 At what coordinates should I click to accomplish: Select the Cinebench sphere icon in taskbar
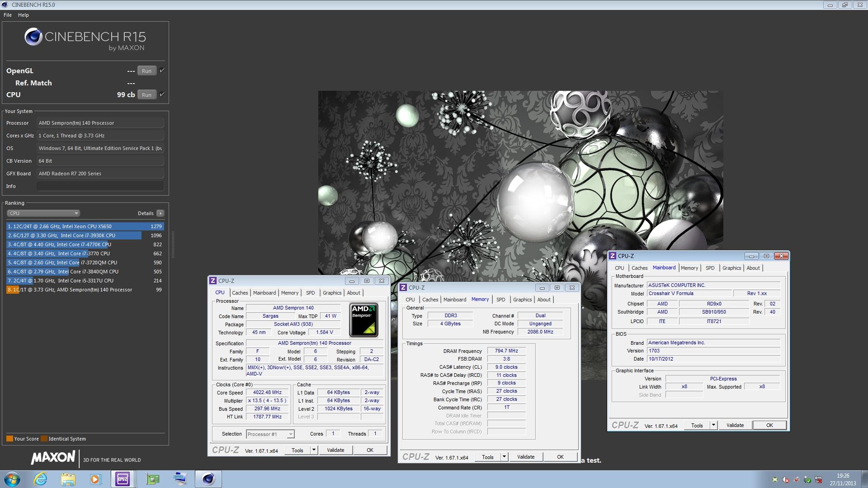tap(208, 479)
